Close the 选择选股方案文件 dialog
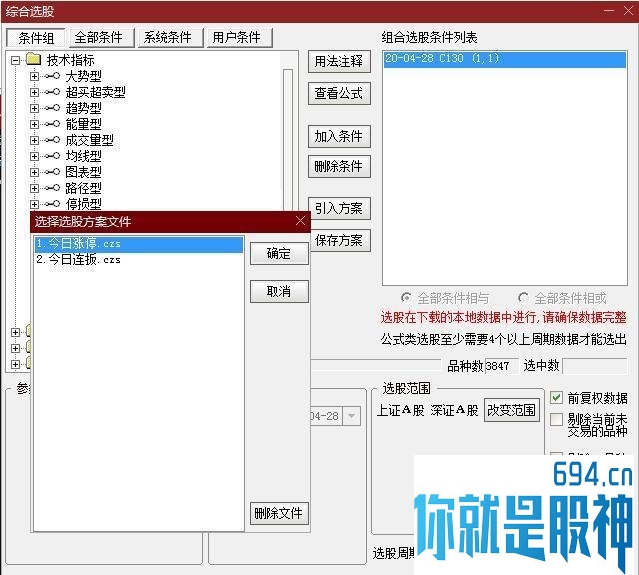Viewport: 639px width, 575px height. click(300, 221)
